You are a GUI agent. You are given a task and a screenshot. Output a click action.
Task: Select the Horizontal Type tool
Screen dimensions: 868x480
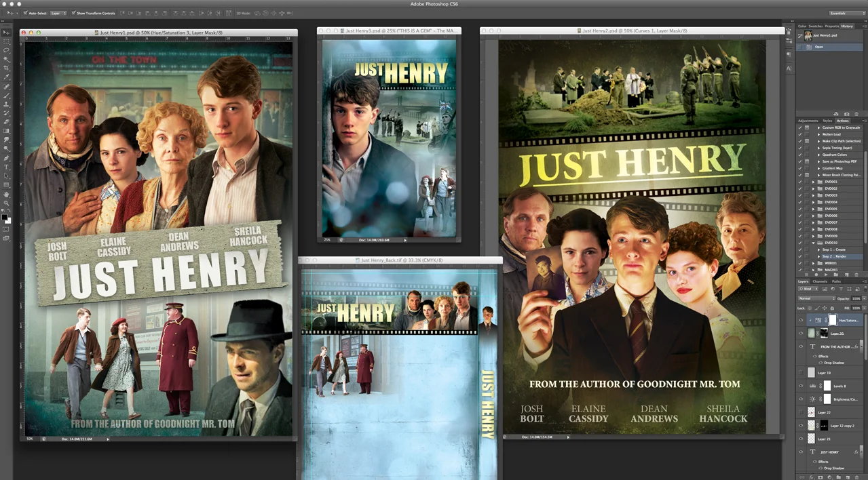coord(7,167)
